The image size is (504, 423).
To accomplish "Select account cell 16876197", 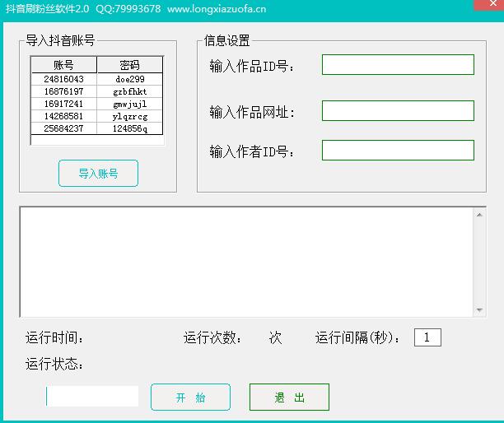I will pyautogui.click(x=63, y=91).
